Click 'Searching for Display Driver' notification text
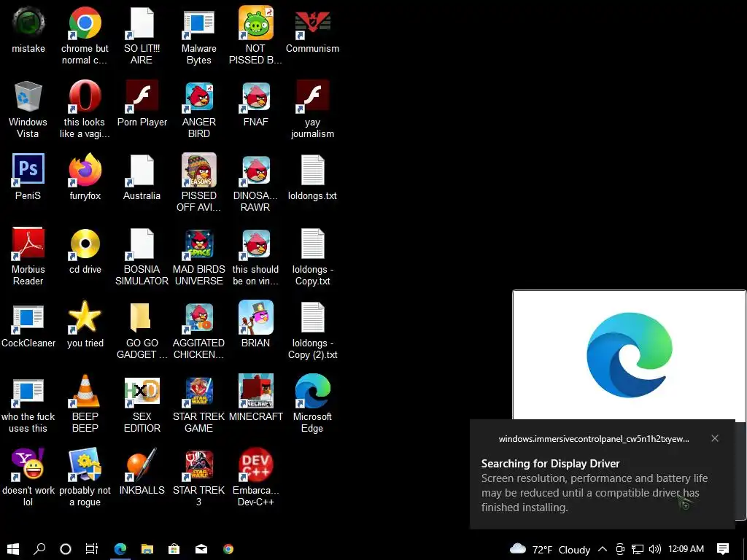747x560 pixels. pyautogui.click(x=550, y=463)
